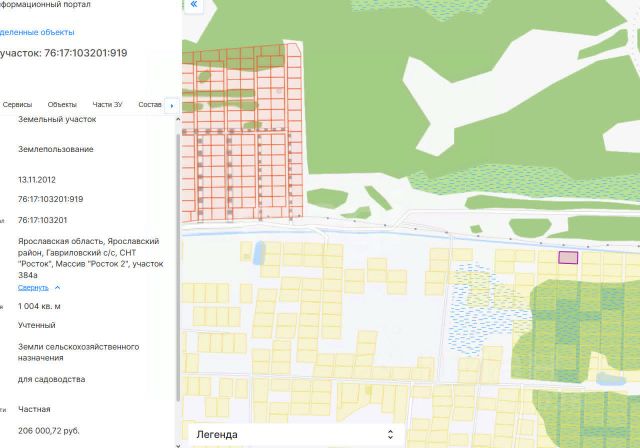Click the area value 1 004 кв. м
The image size is (640, 448).
[x=39, y=306]
